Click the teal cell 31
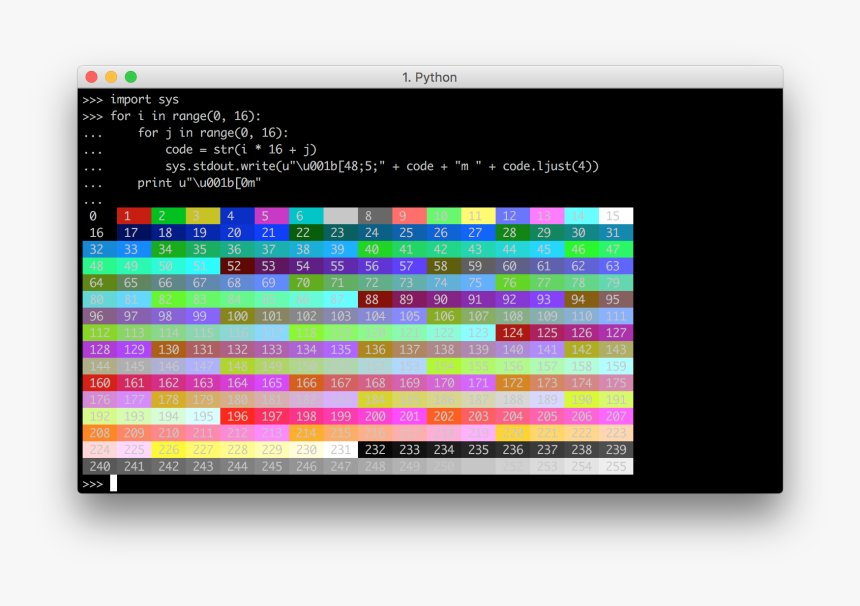 pos(616,233)
